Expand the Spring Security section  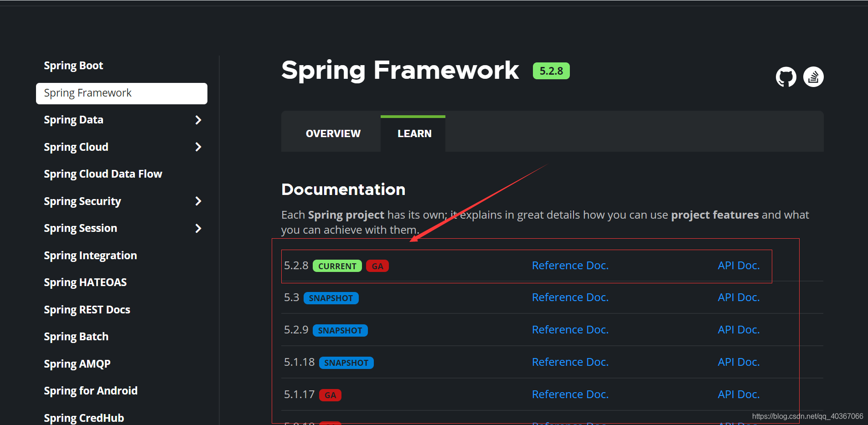pyautogui.click(x=198, y=201)
